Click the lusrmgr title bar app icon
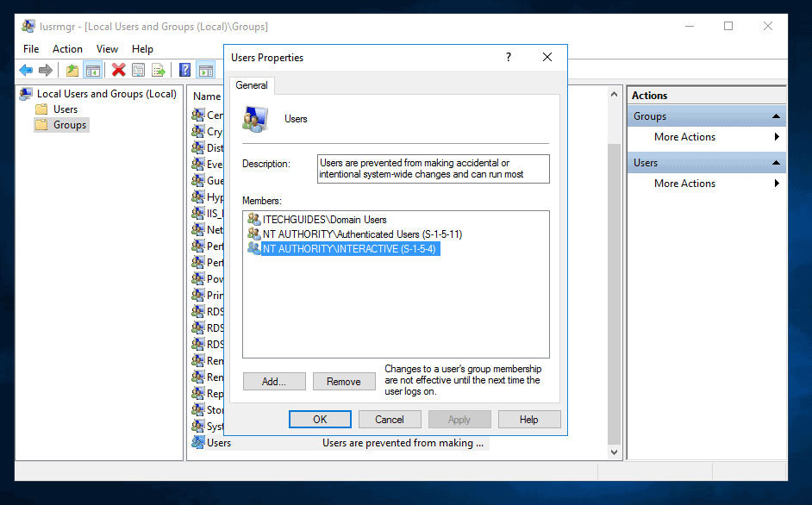Screen dimensions: 812x505 (28, 27)
